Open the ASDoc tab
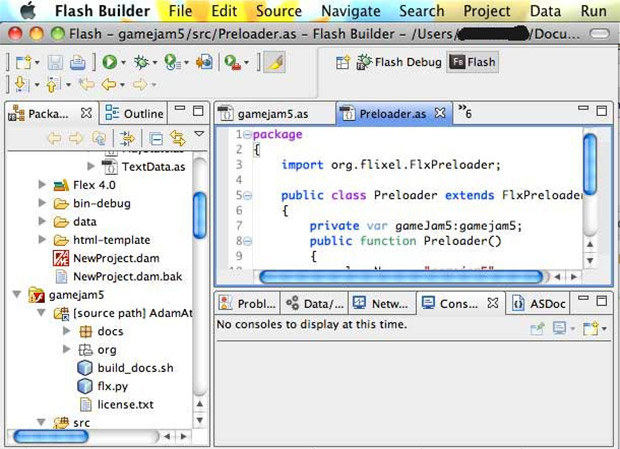The image size is (620, 449). 539,304
